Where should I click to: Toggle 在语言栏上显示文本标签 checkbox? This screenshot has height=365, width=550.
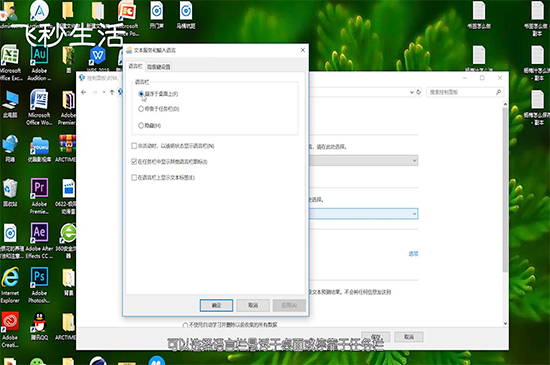pyautogui.click(x=134, y=178)
